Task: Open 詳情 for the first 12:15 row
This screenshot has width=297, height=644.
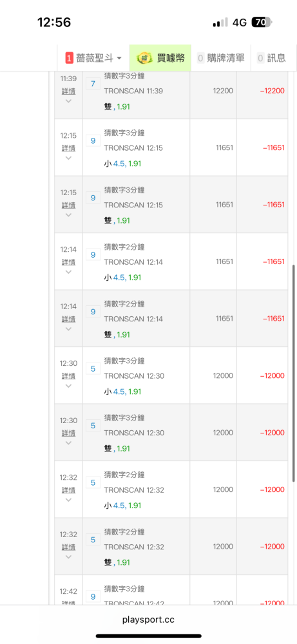Action: click(x=68, y=148)
